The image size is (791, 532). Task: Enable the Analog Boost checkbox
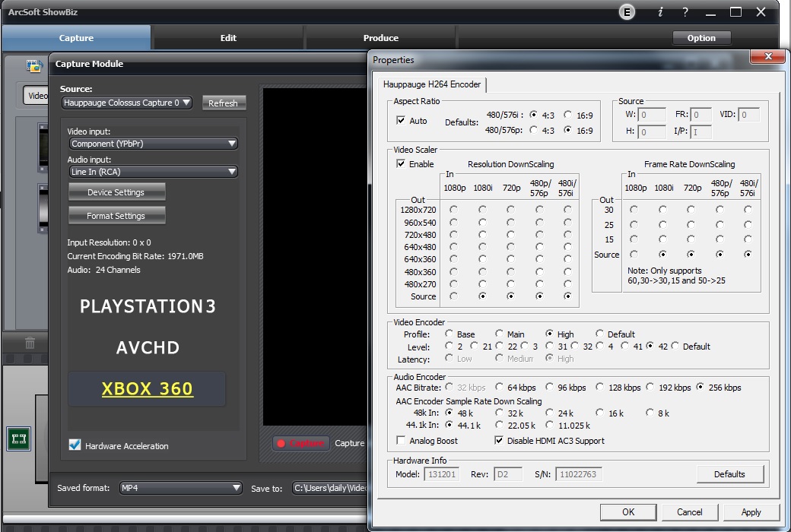(x=402, y=441)
